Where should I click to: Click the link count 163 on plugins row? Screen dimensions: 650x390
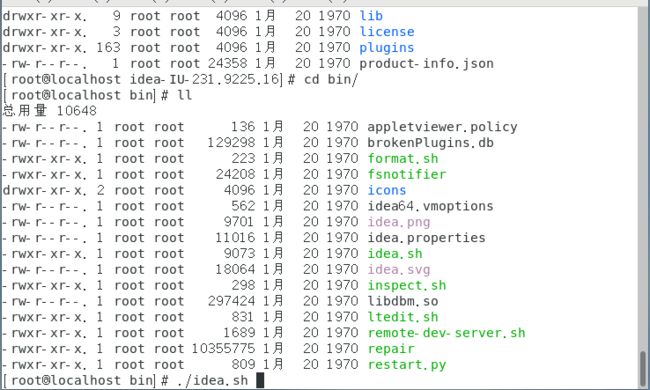point(108,48)
